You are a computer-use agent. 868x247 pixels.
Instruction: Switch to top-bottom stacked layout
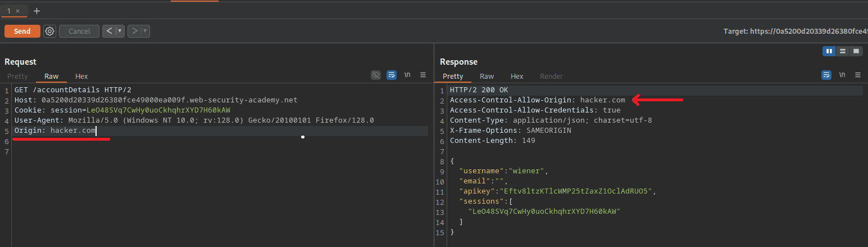pos(842,51)
